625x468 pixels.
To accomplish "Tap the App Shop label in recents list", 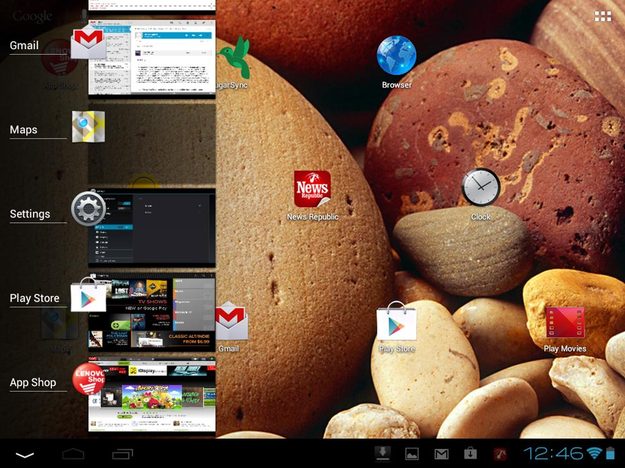I will coord(33,382).
